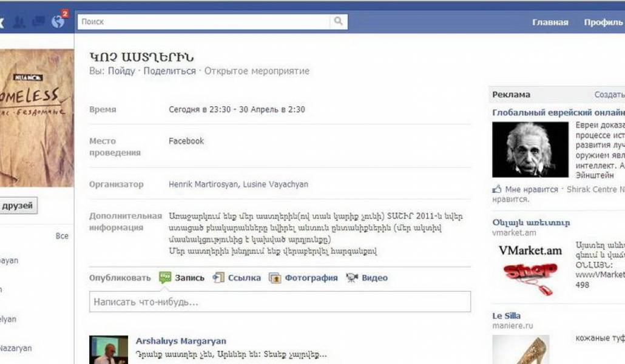Like the ad via thumbs-up icon
This screenshot has width=625, height=364.
pyautogui.click(x=496, y=189)
